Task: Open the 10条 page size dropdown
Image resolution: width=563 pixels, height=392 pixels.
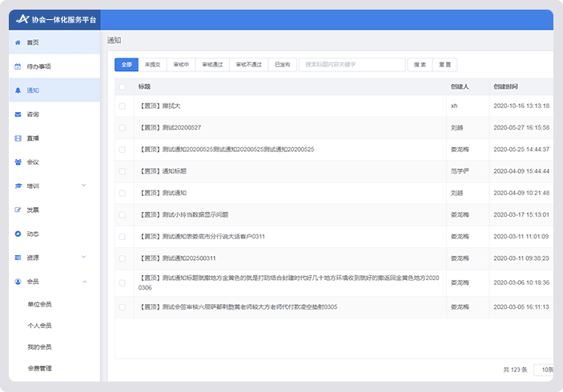Action: pyautogui.click(x=545, y=370)
